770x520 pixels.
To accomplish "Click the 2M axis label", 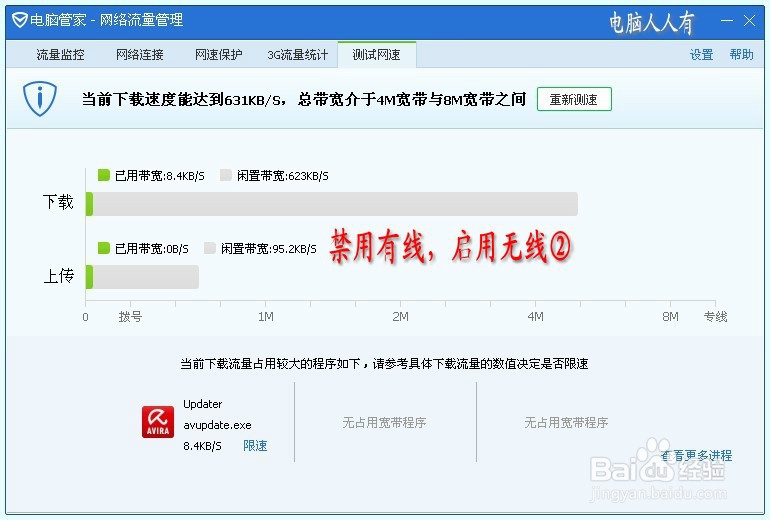I will tap(400, 317).
